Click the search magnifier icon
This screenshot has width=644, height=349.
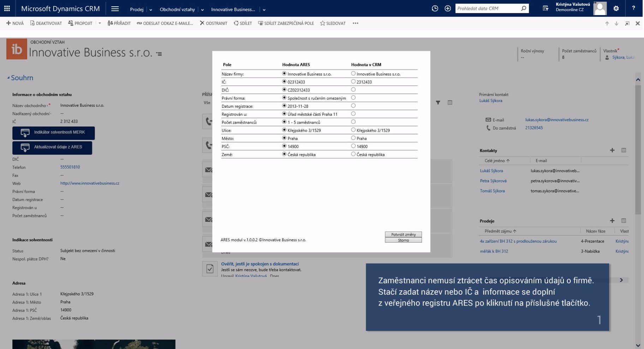pos(524,8)
